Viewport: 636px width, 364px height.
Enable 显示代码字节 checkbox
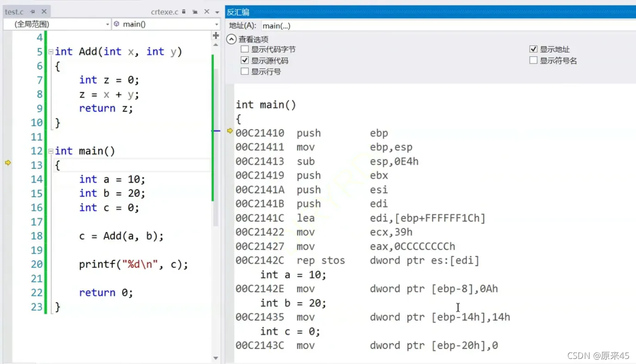pos(245,49)
